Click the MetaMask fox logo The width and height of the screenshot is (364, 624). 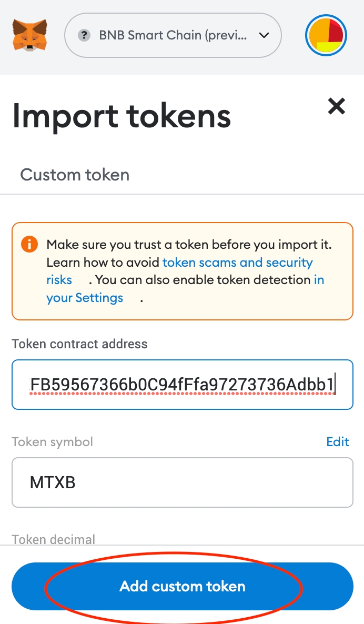click(30, 35)
